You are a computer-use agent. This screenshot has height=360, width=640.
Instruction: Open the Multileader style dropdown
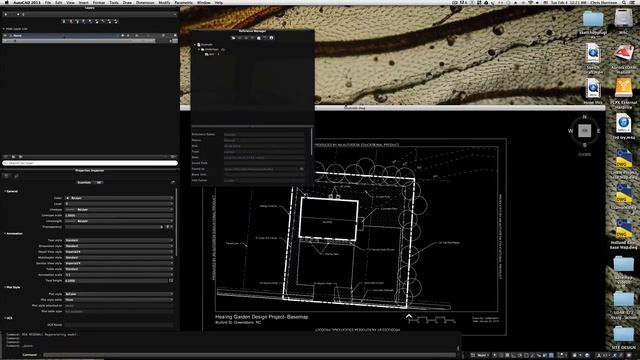tap(119, 258)
